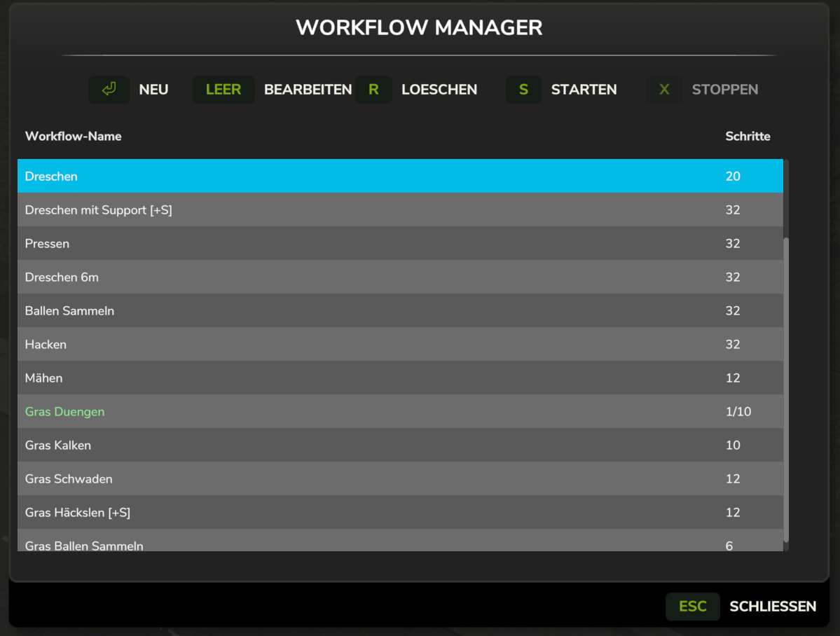
Task: Select the Dreschen workflow row
Action: tap(400, 177)
